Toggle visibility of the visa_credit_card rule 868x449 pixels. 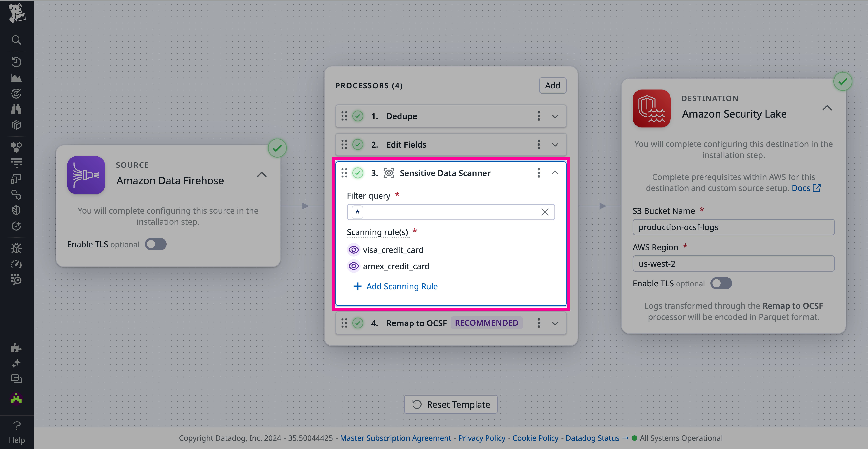354,250
